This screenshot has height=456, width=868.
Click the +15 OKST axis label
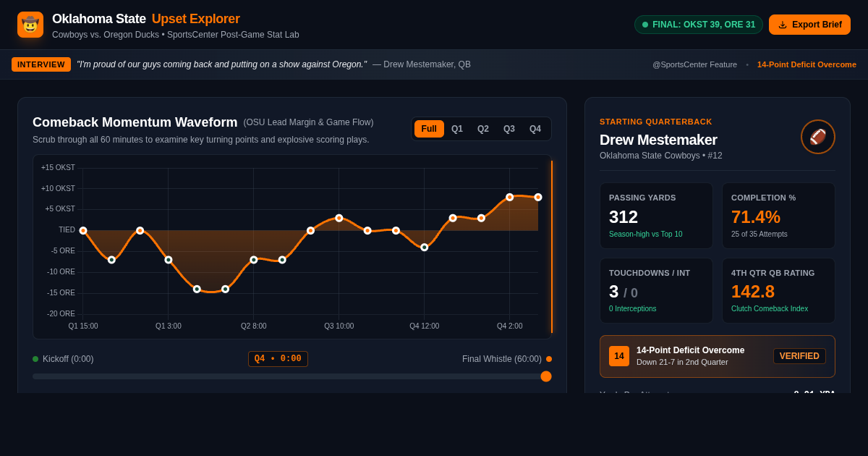pyautogui.click(x=58, y=168)
